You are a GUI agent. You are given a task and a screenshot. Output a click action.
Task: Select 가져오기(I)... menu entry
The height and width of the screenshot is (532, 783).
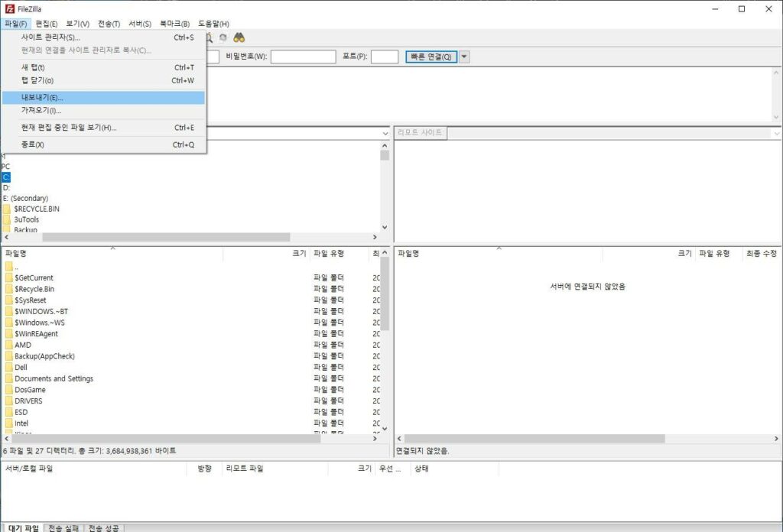pyautogui.click(x=104, y=110)
